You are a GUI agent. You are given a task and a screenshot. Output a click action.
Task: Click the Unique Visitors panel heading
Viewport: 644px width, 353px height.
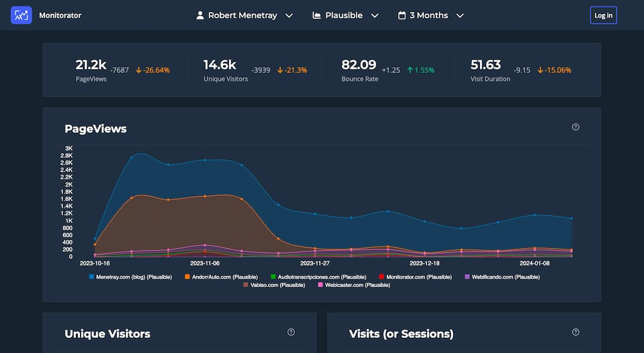pos(108,334)
